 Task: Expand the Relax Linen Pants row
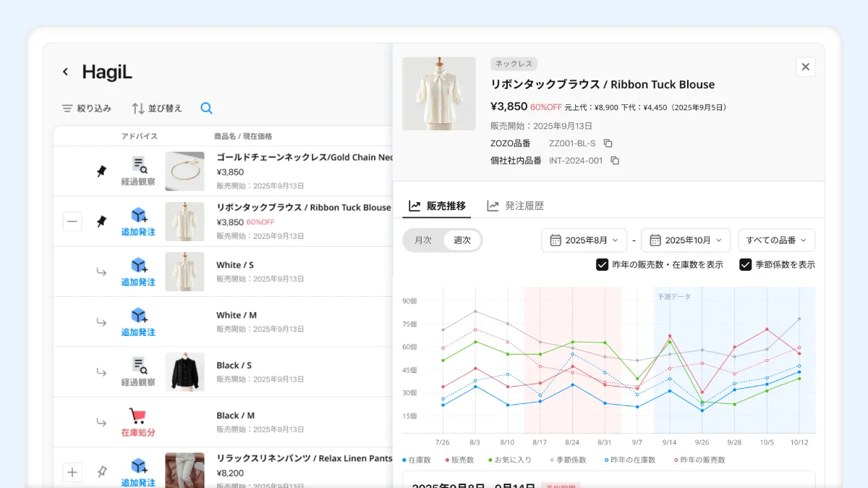point(72,472)
